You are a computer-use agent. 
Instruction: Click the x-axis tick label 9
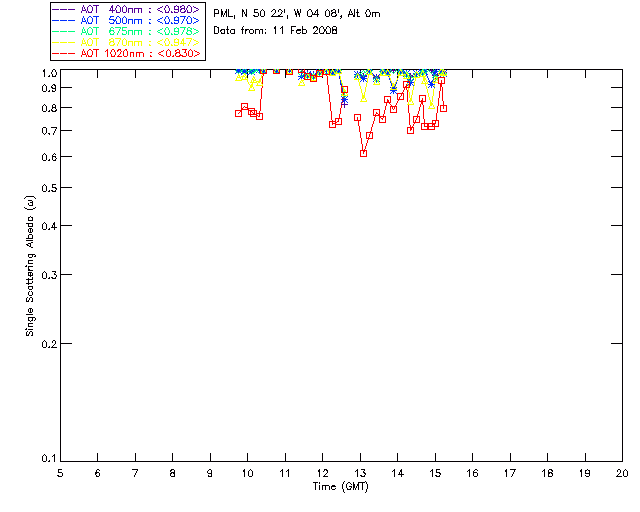[210, 473]
